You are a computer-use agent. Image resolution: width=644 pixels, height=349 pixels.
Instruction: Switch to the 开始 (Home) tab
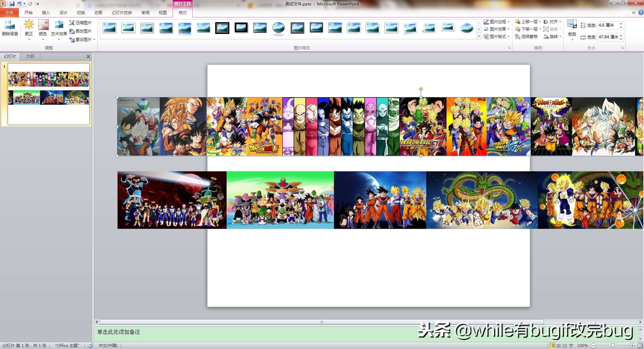click(29, 13)
